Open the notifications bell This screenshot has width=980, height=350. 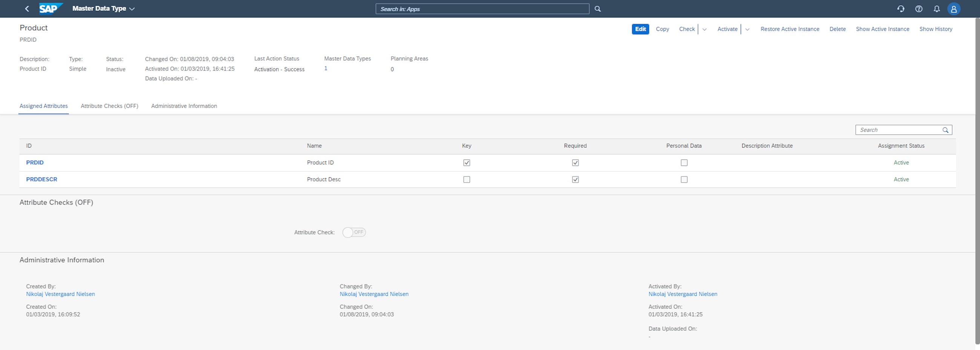click(x=937, y=8)
